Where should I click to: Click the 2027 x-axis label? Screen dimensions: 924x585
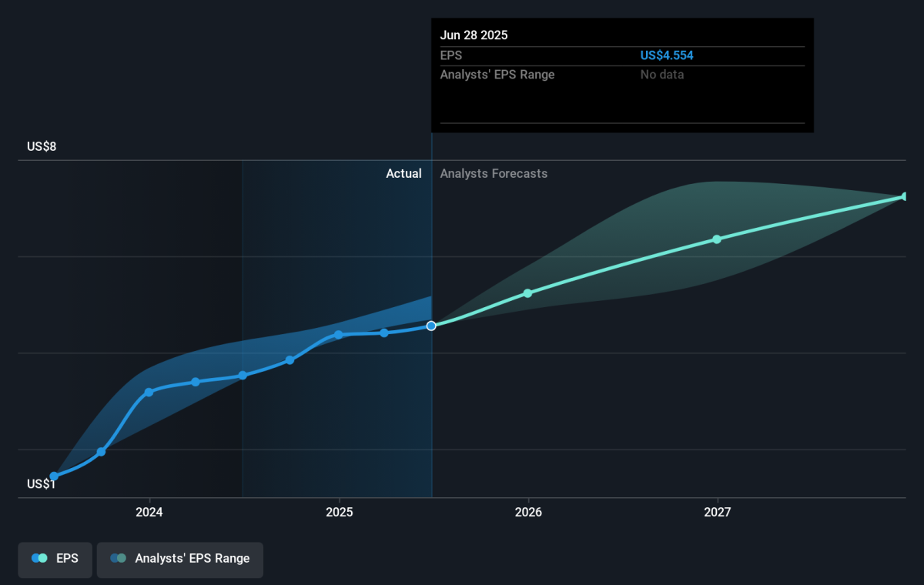tap(717, 512)
